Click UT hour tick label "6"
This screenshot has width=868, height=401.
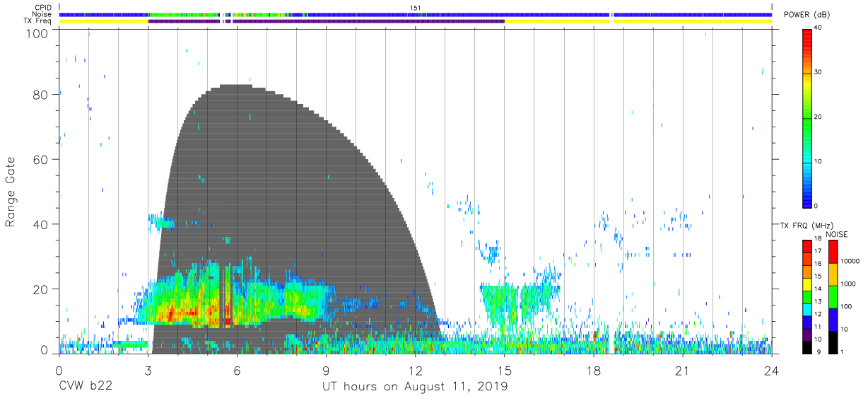click(x=237, y=371)
